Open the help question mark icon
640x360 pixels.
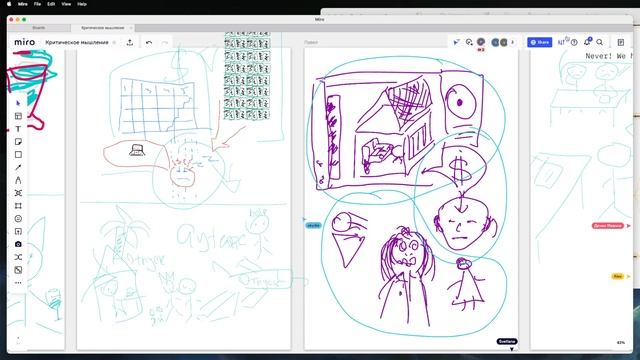click(574, 42)
